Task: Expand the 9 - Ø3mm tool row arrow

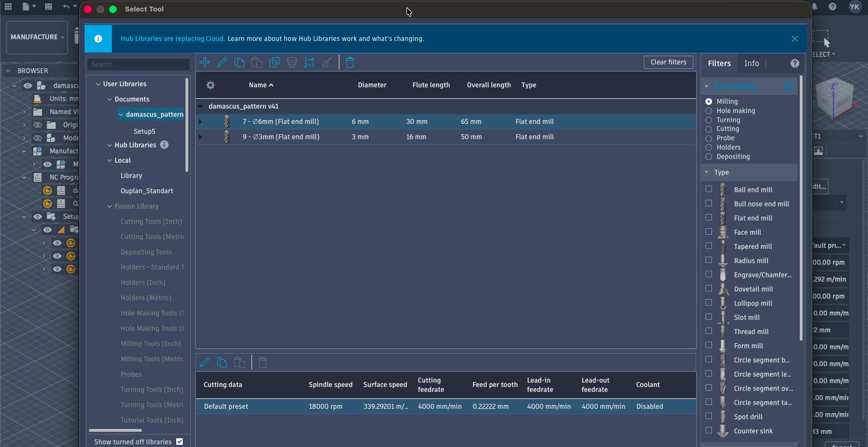Action: pos(200,137)
